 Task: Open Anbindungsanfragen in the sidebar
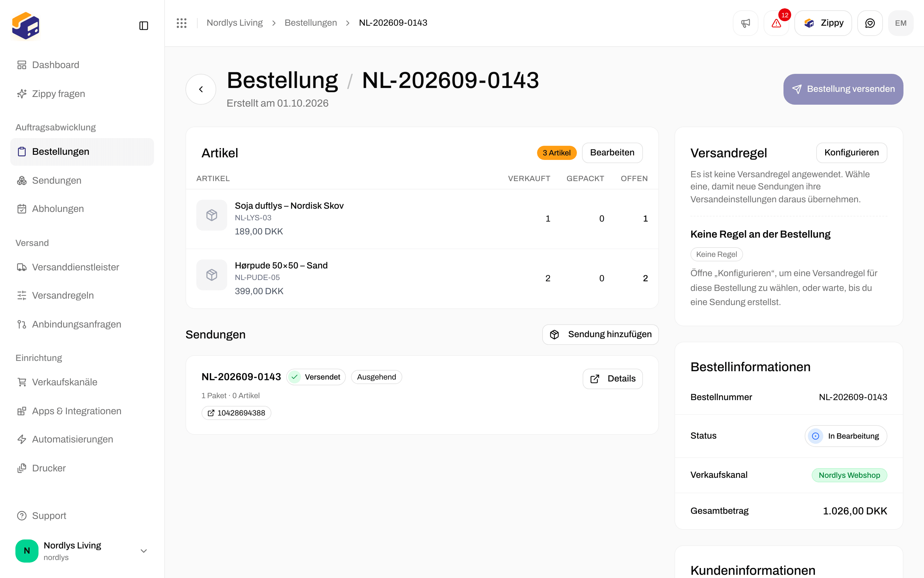pos(82,324)
